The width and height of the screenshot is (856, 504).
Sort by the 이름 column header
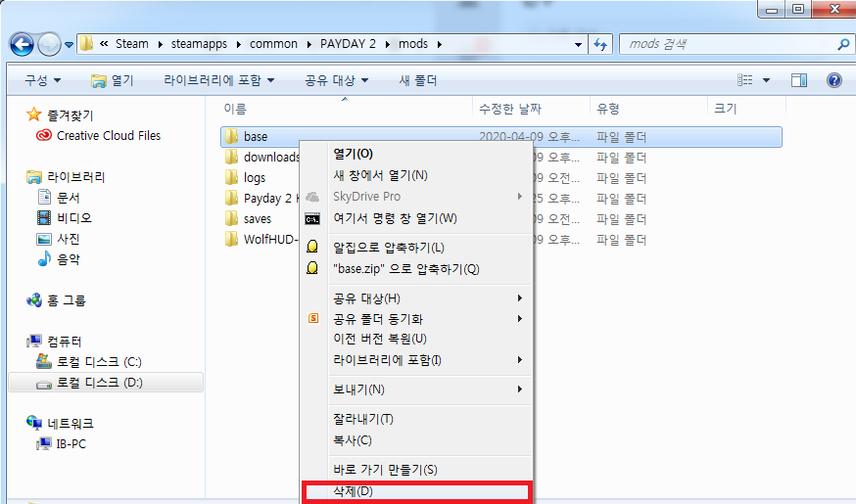(235, 109)
